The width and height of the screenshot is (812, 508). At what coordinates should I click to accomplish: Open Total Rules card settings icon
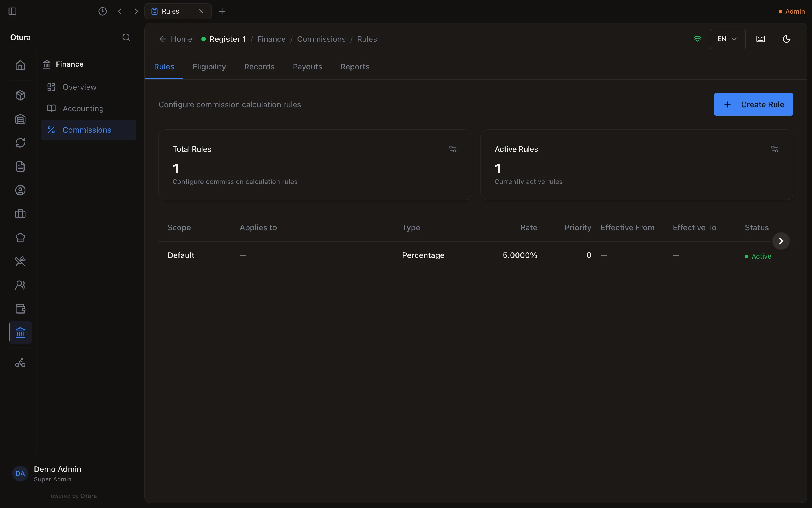click(453, 149)
